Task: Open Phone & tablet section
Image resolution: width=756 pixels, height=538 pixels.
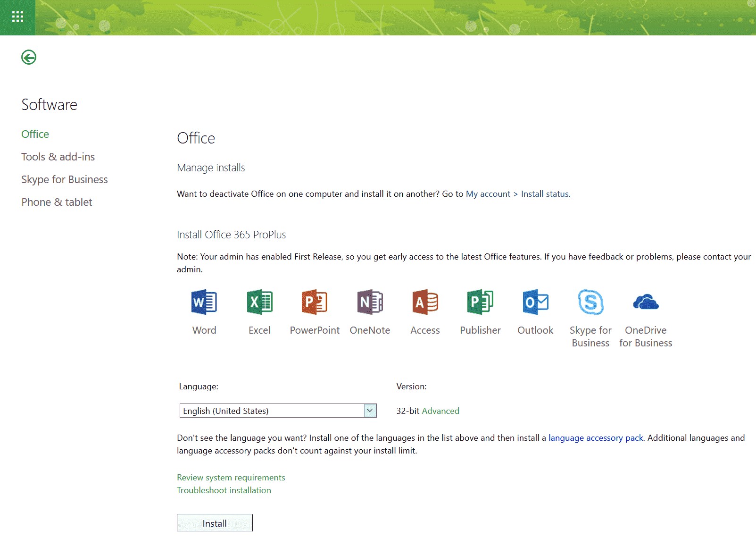Action: click(57, 202)
